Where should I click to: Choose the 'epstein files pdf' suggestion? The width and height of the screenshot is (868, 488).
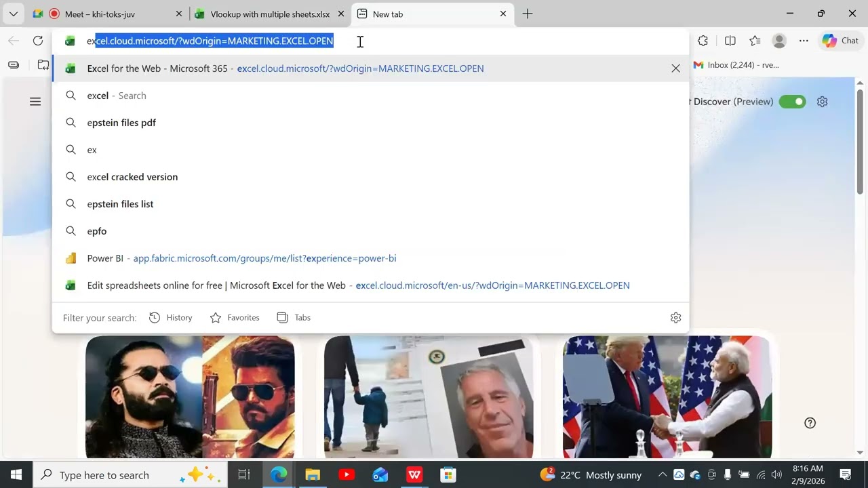(x=370, y=123)
